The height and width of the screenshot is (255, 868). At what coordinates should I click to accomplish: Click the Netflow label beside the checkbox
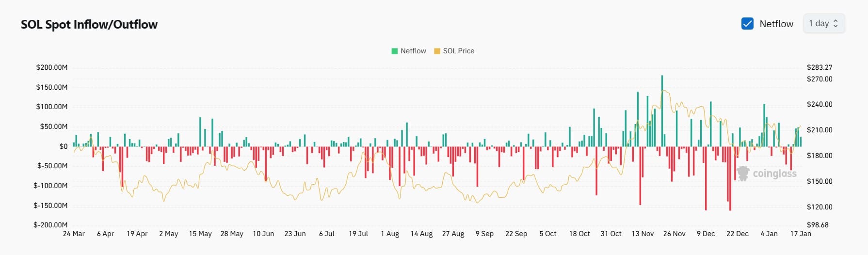click(776, 24)
